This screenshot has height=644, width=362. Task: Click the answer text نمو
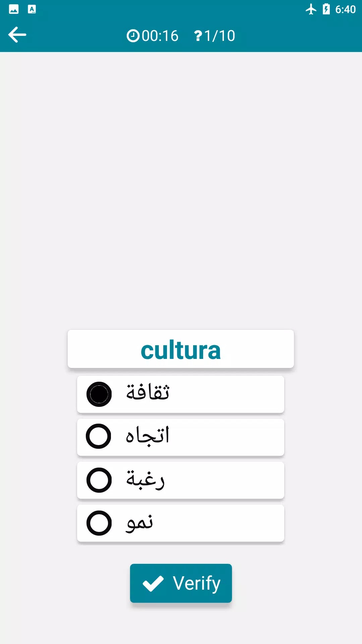click(x=139, y=523)
